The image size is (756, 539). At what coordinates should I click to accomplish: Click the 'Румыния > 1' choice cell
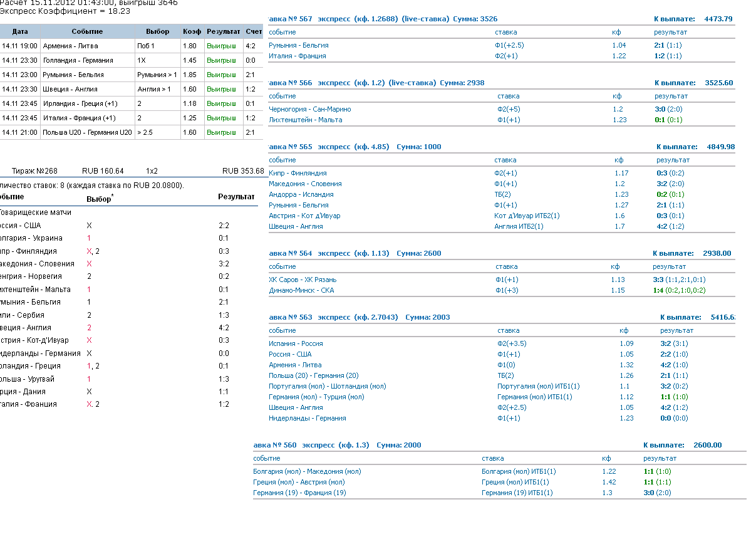coord(157,75)
